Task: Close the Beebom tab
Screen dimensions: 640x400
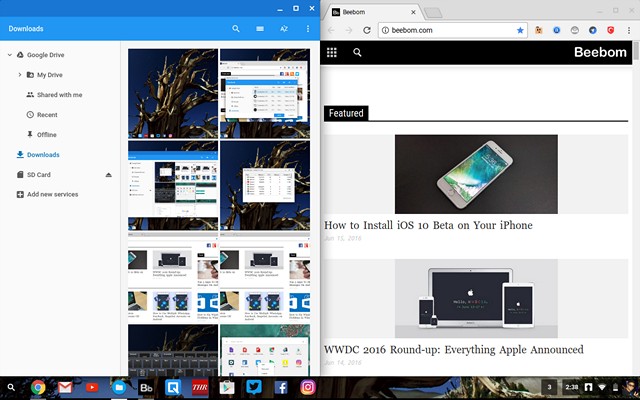Action: 413,12
